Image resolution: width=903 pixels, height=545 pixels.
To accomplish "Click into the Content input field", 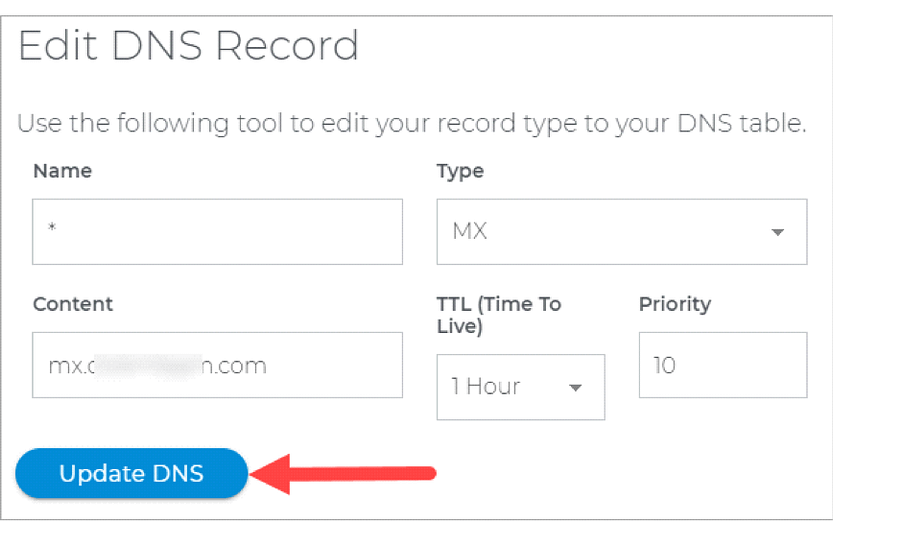I will 217,365.
